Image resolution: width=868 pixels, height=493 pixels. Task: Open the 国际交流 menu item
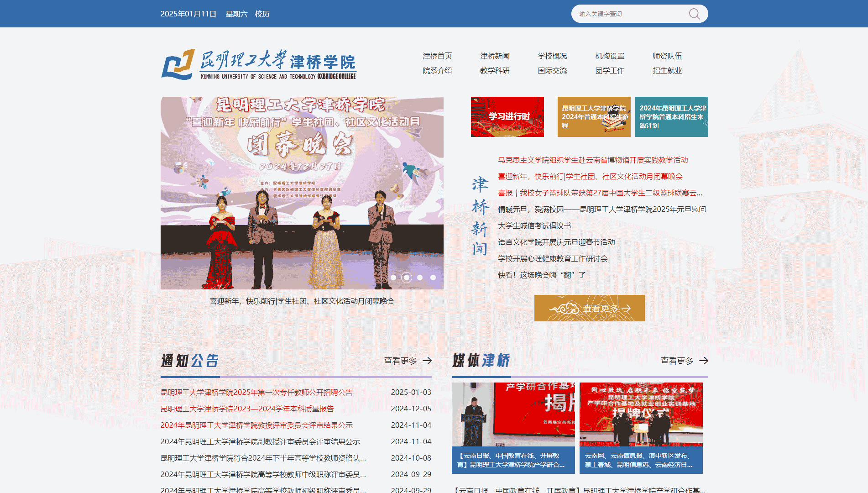point(552,71)
